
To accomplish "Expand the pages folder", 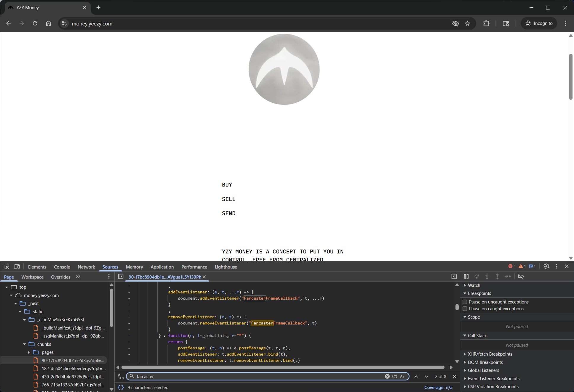I will pyautogui.click(x=29, y=352).
